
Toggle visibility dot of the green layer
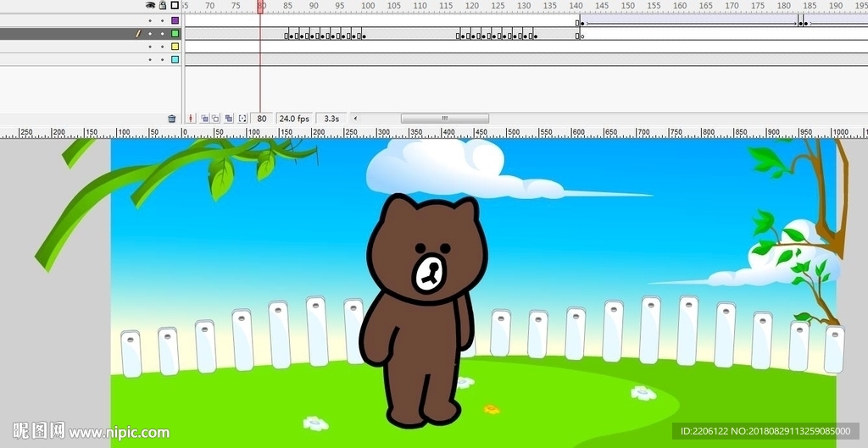(150, 34)
